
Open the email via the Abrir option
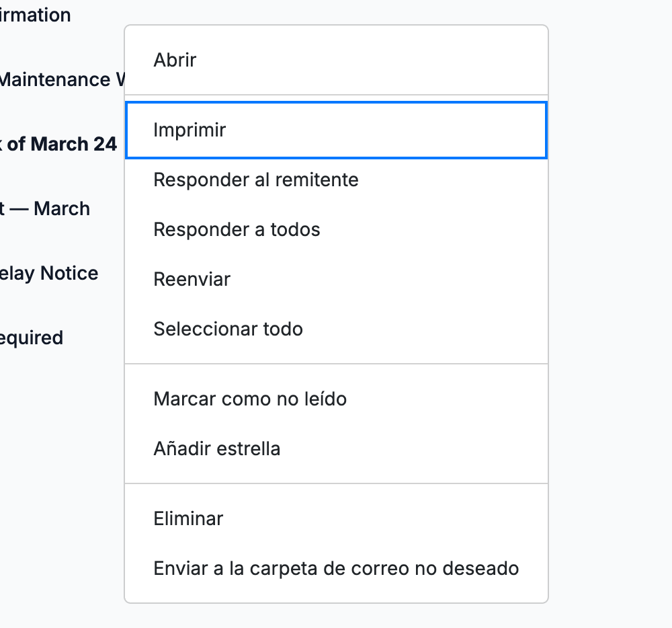point(336,60)
